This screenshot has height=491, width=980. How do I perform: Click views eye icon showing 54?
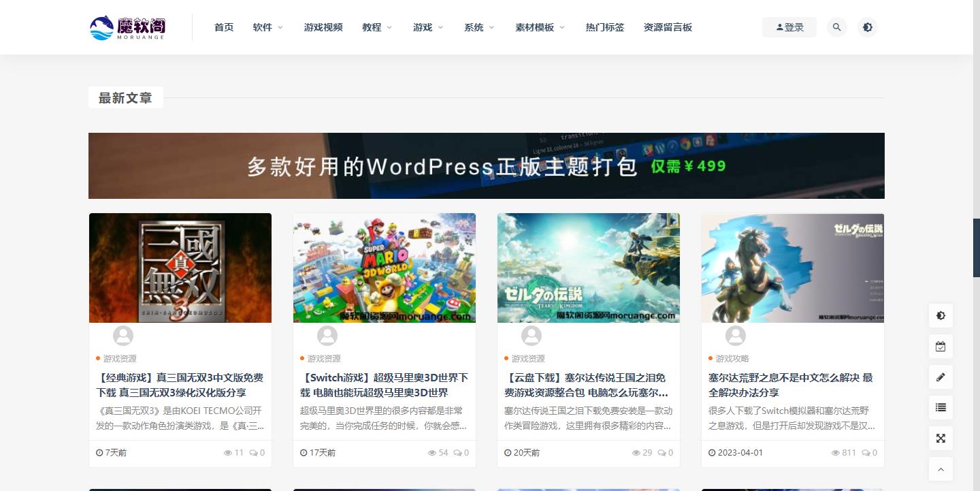tap(431, 453)
